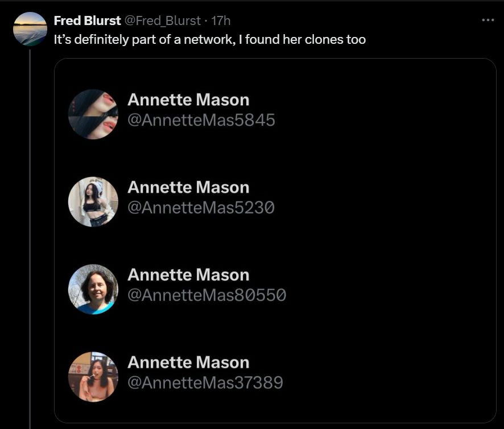This screenshot has width=504, height=429.
Task: Click the tweet text about clones
Action: pyautogui.click(x=209, y=40)
